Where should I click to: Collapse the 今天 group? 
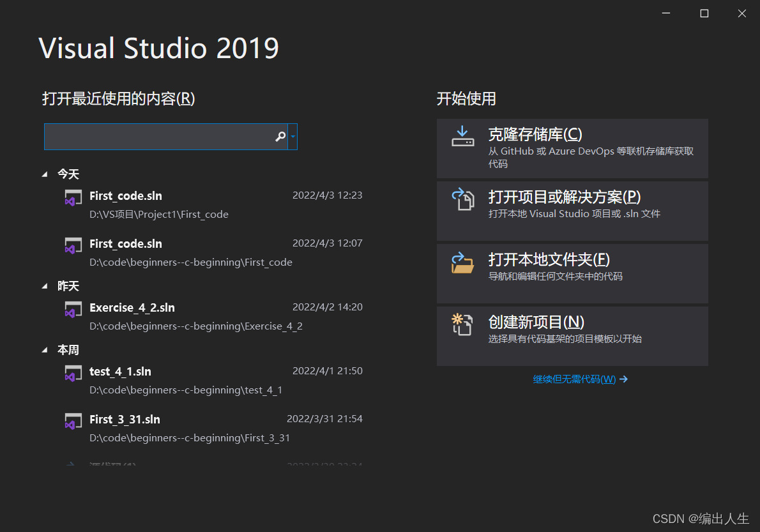[x=45, y=174]
